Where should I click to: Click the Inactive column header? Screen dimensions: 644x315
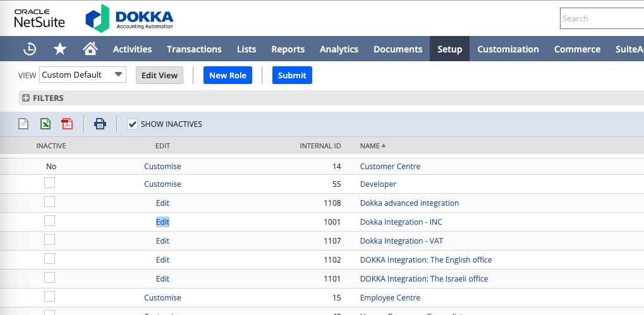point(51,146)
